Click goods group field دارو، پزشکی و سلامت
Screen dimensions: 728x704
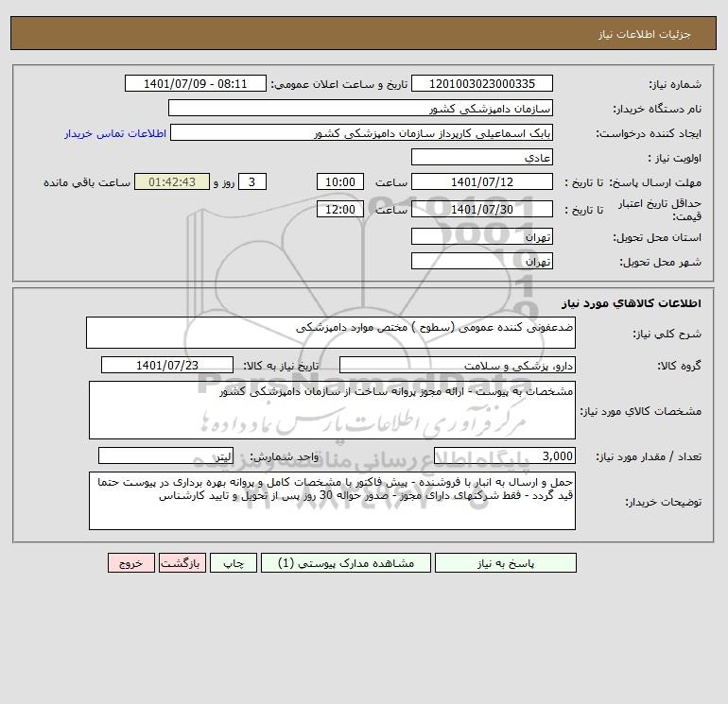point(458,365)
